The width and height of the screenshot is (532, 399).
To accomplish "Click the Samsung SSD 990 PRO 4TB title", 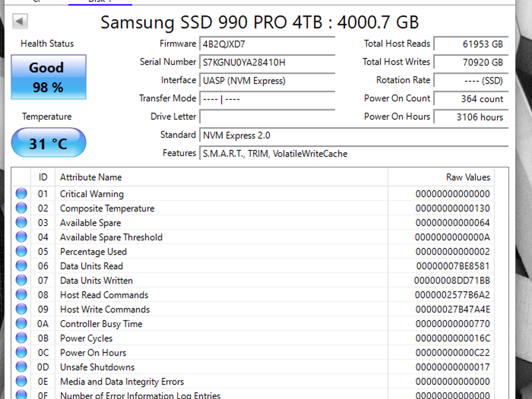I will tap(259, 23).
